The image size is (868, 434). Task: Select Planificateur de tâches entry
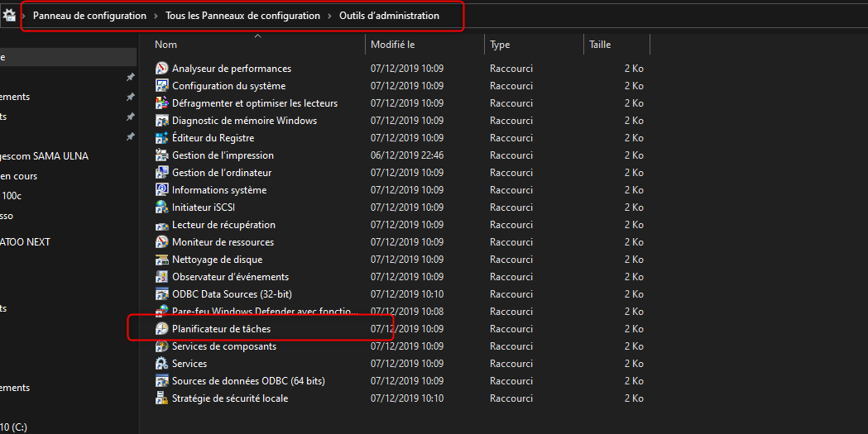222,329
